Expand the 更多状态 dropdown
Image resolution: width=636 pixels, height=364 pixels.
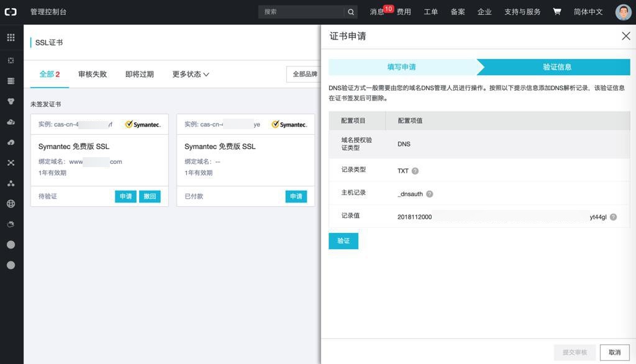190,75
